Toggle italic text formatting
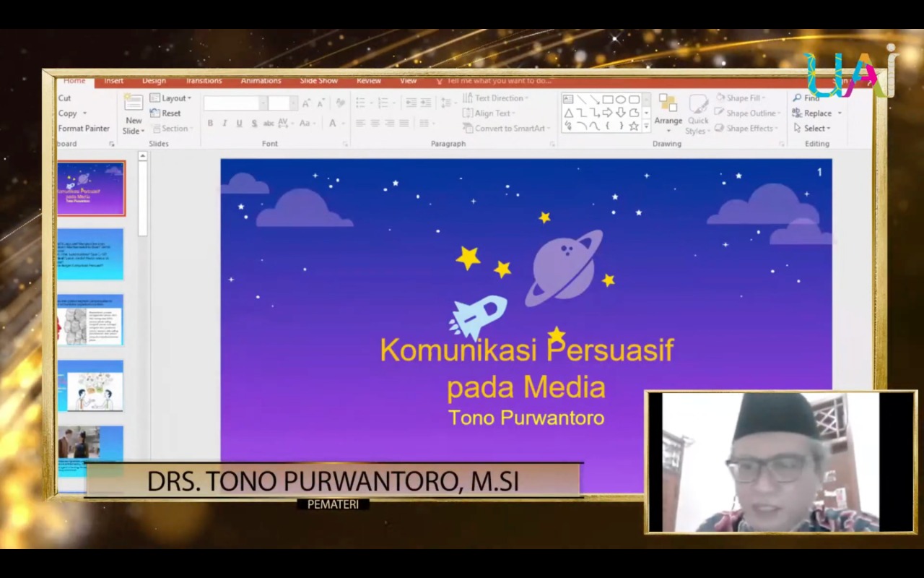924x578 pixels. (x=225, y=124)
